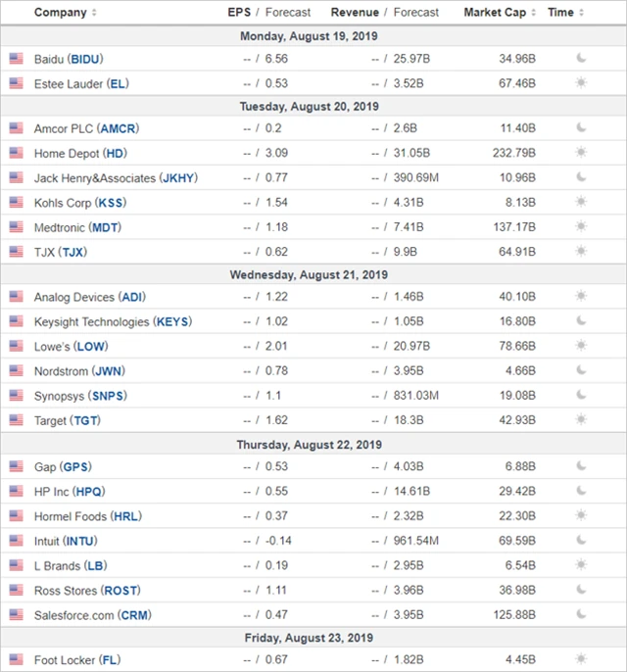Click the moon icon for Keysight Technologies
Image resolution: width=627 pixels, height=672 pixels.
point(581,321)
